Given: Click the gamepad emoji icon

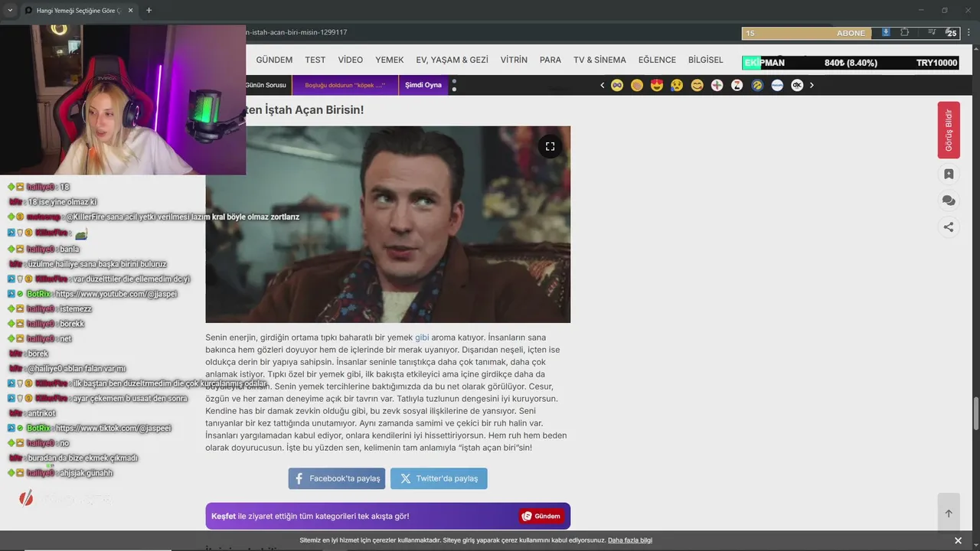Looking at the screenshot, I should [x=617, y=85].
